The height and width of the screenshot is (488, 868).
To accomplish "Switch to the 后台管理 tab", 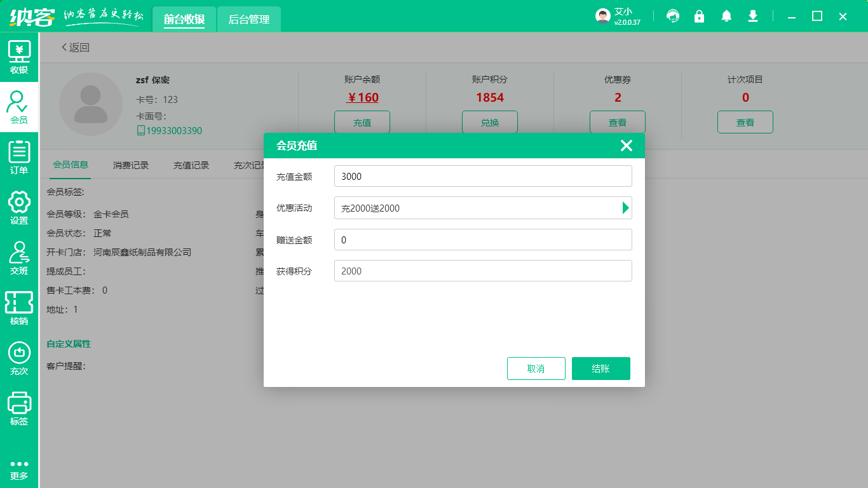I will (x=248, y=20).
